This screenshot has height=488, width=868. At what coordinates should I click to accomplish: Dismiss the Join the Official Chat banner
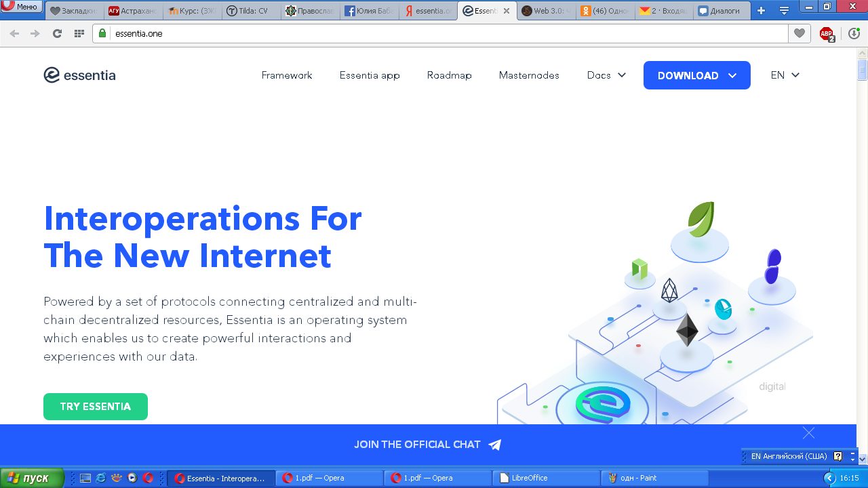pos(808,432)
